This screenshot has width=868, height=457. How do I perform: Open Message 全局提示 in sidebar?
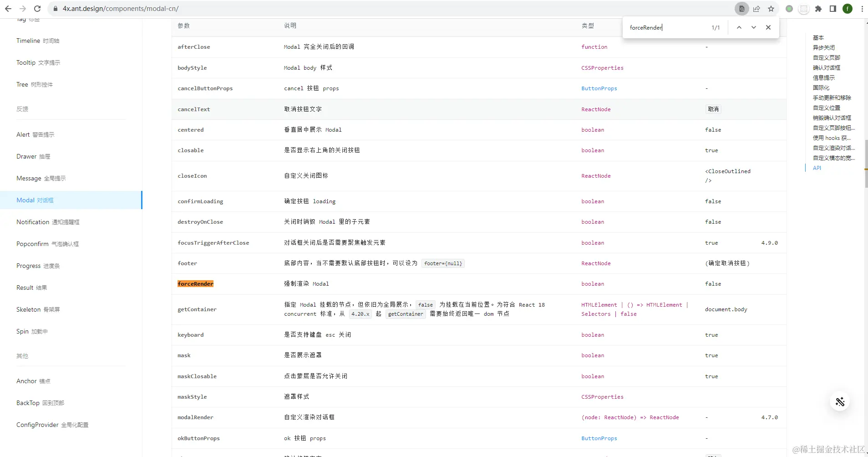coord(41,178)
